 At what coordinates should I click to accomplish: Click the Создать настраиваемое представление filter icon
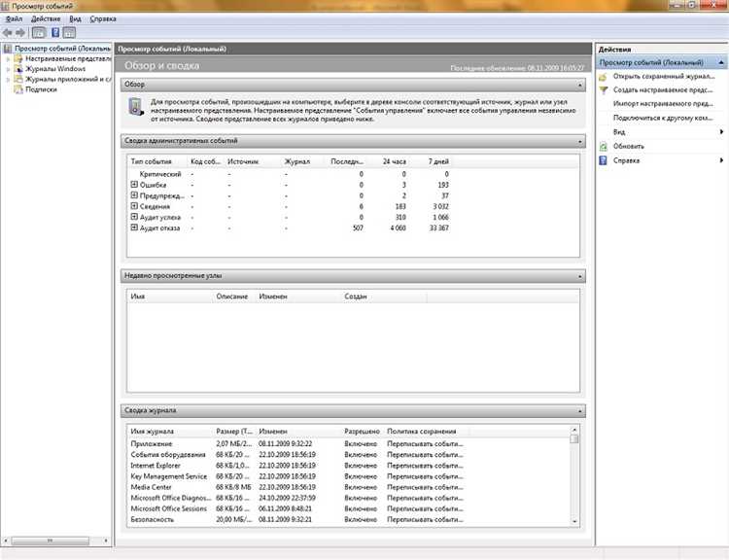(603, 90)
